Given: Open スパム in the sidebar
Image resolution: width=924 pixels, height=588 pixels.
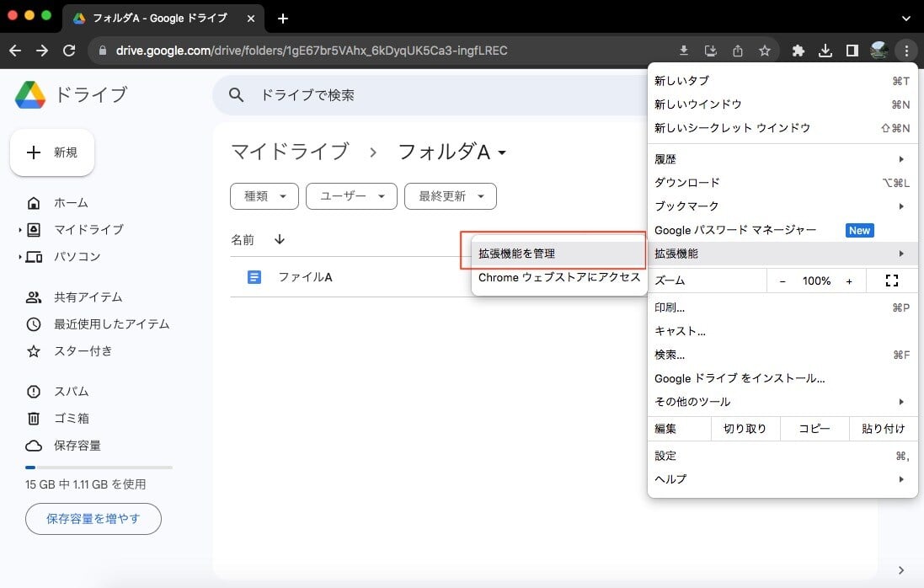Looking at the screenshot, I should 57,391.
